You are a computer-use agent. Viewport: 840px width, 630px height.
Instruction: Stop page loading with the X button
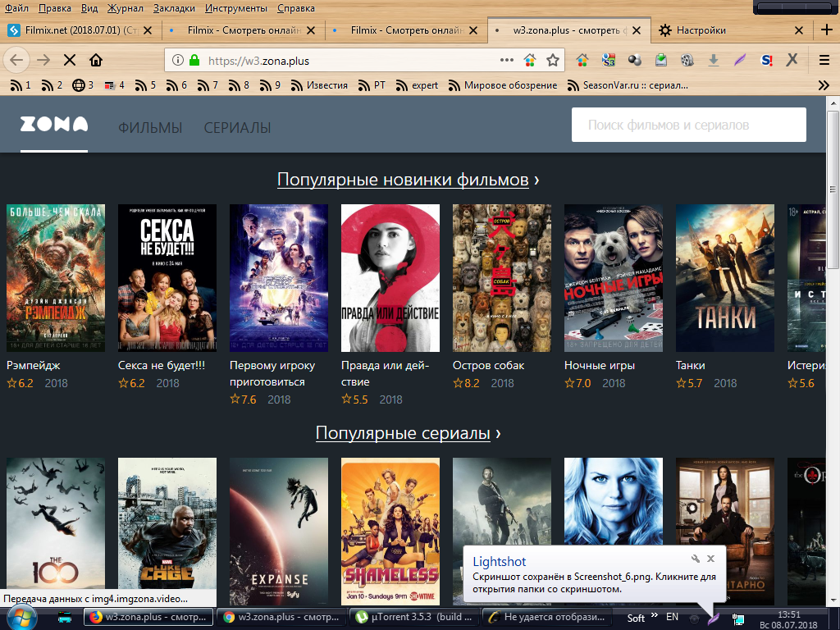pyautogui.click(x=69, y=60)
